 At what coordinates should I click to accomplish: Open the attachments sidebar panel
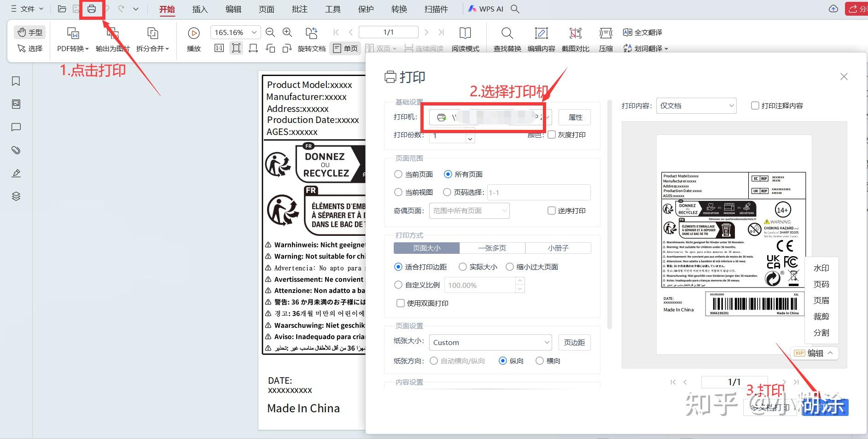click(x=16, y=150)
